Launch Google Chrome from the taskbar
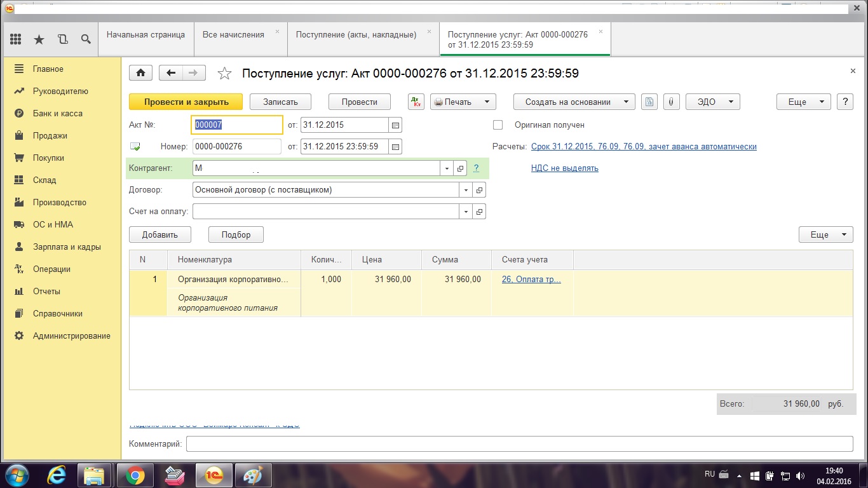Viewport: 868px width, 488px height. pyautogui.click(x=134, y=475)
